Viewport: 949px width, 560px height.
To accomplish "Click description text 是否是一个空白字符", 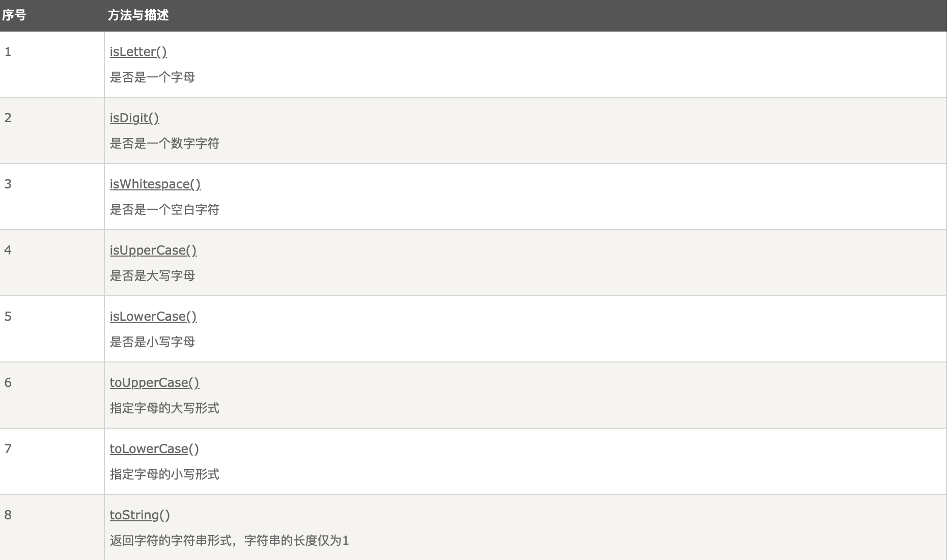I will (x=164, y=210).
